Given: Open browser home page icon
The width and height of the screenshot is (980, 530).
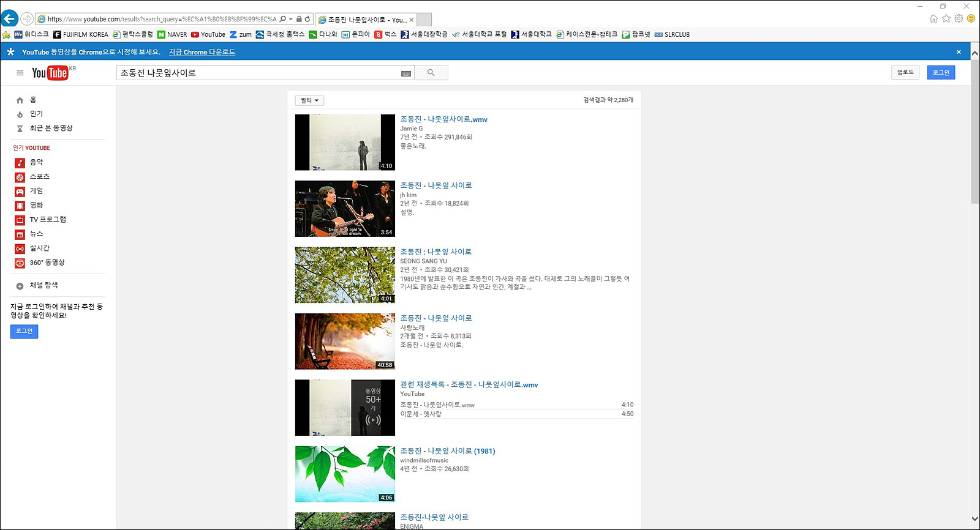Looking at the screenshot, I should (x=933, y=18).
